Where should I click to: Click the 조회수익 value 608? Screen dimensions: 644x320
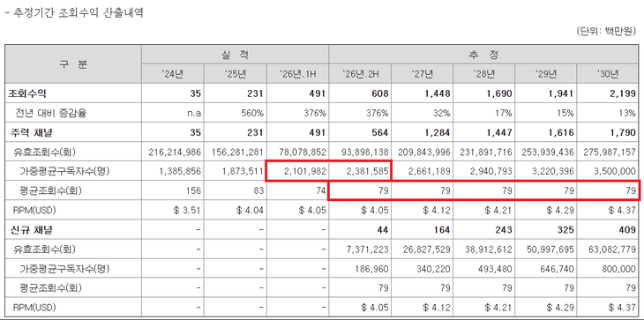tap(379, 93)
